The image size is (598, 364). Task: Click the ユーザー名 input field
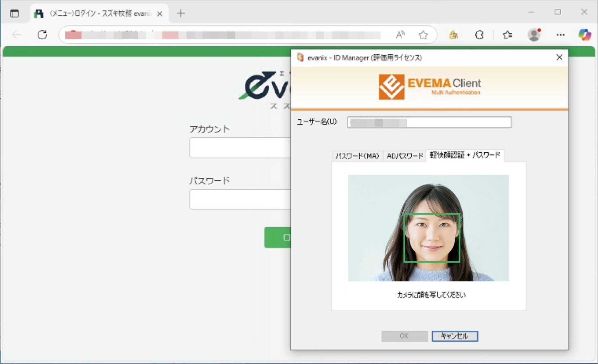(x=429, y=123)
